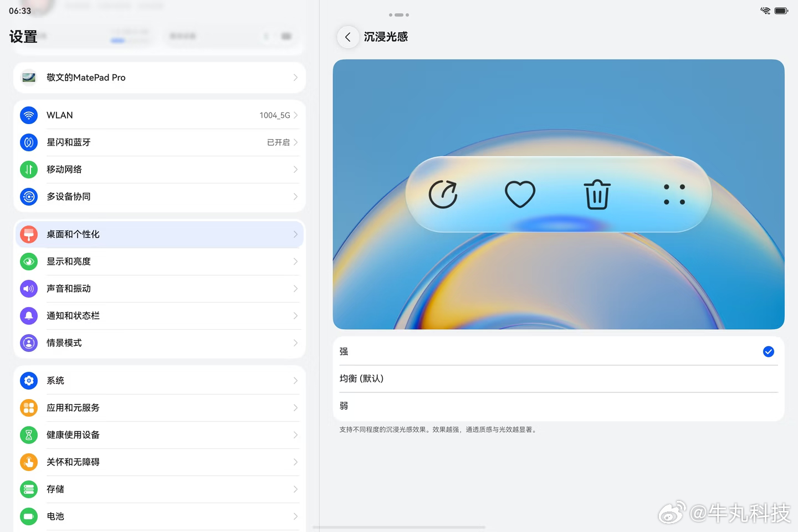
Task: Select the 均衡 (默认) balanced option
Action: pos(559,378)
